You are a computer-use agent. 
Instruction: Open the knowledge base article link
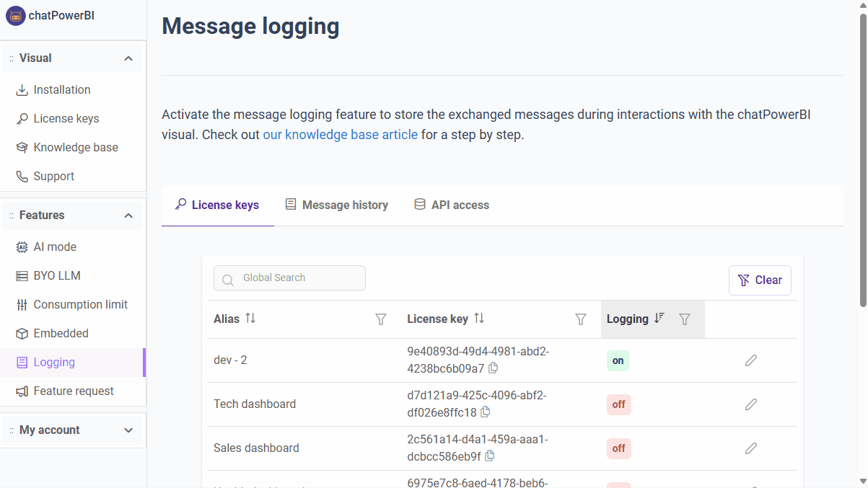click(x=340, y=135)
